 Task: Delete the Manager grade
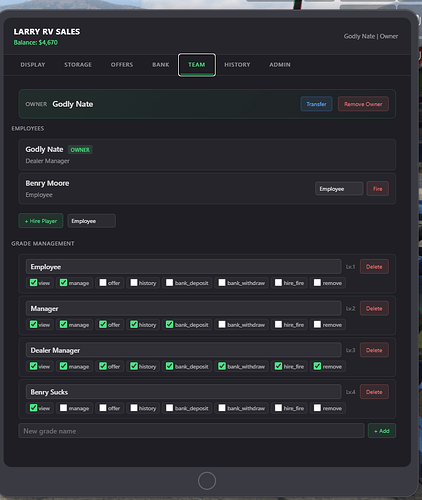tap(374, 308)
